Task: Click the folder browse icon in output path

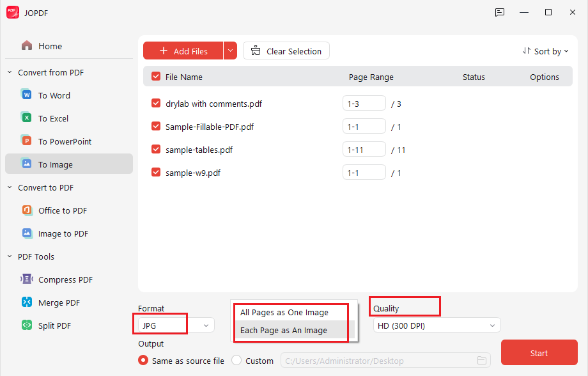Action: click(482, 361)
